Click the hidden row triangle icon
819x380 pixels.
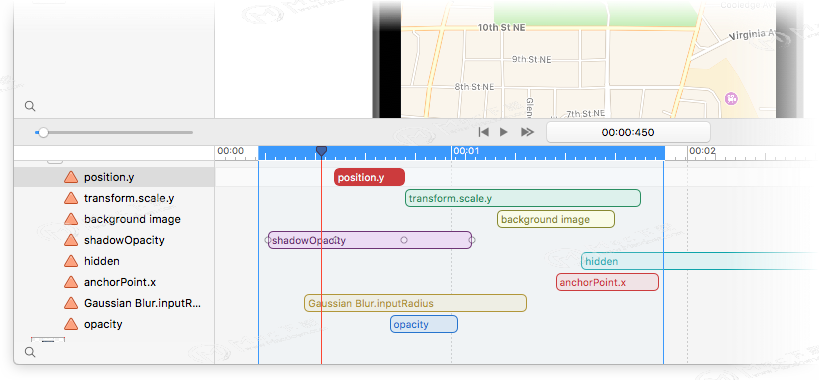(x=71, y=261)
